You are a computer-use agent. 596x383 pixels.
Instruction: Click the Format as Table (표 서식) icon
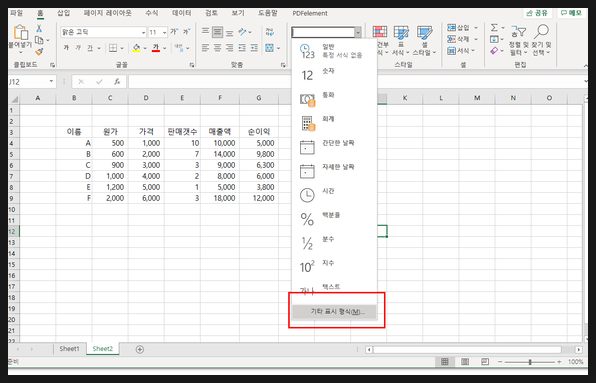coord(401,33)
